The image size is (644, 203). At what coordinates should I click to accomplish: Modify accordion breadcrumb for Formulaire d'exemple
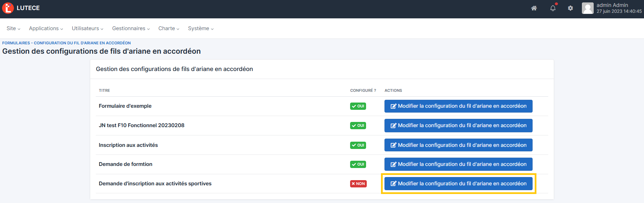click(x=458, y=106)
